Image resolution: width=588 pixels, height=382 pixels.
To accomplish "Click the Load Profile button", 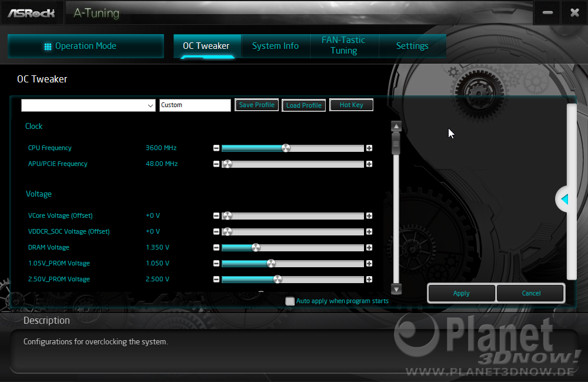I will coord(304,105).
